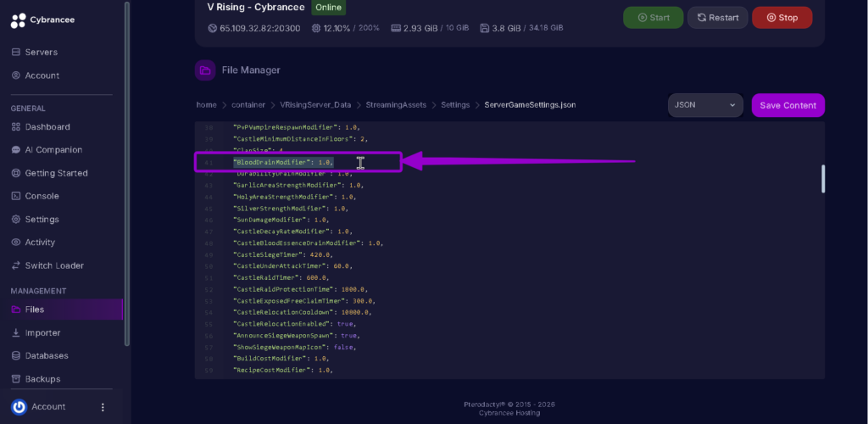Image resolution: width=868 pixels, height=424 pixels.
Task: Click the "CastleSiegeTimer": 420.0 line
Action: 283,254
